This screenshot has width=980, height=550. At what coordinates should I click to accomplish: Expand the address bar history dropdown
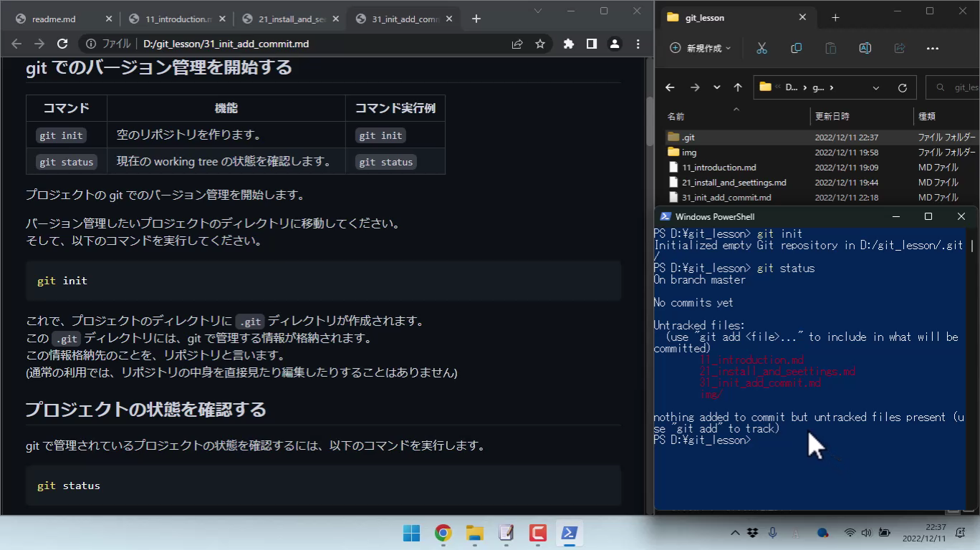pos(875,87)
